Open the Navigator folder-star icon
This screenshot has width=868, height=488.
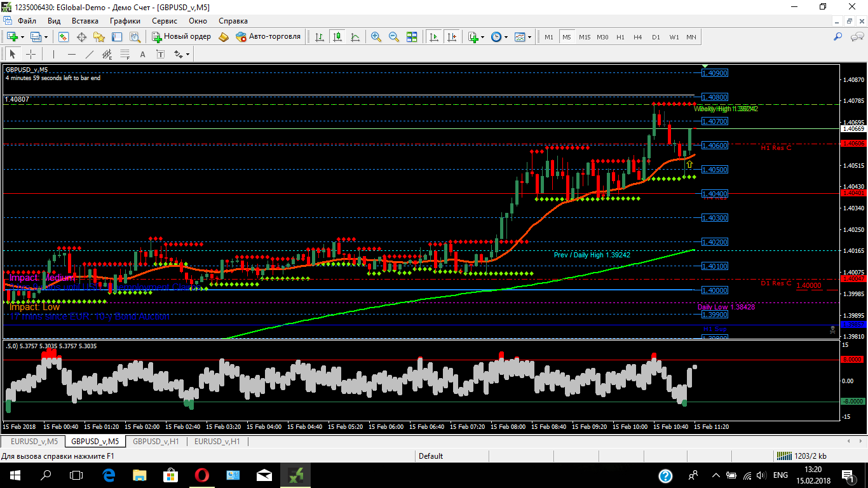98,37
